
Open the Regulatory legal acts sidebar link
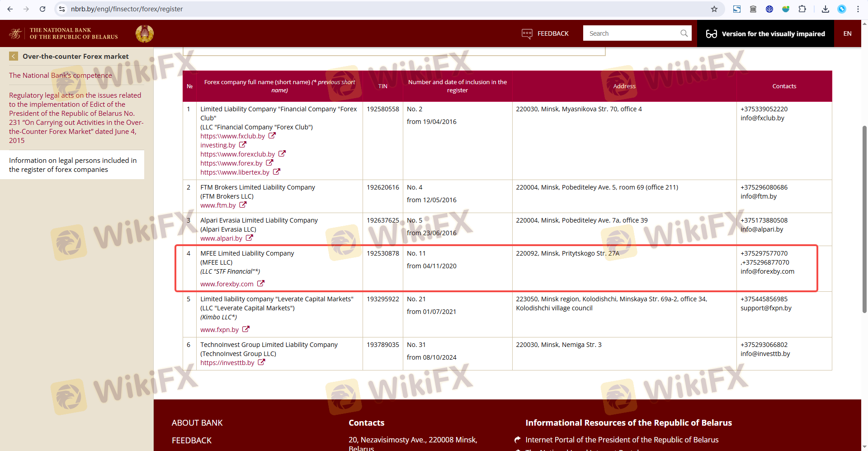coord(75,118)
